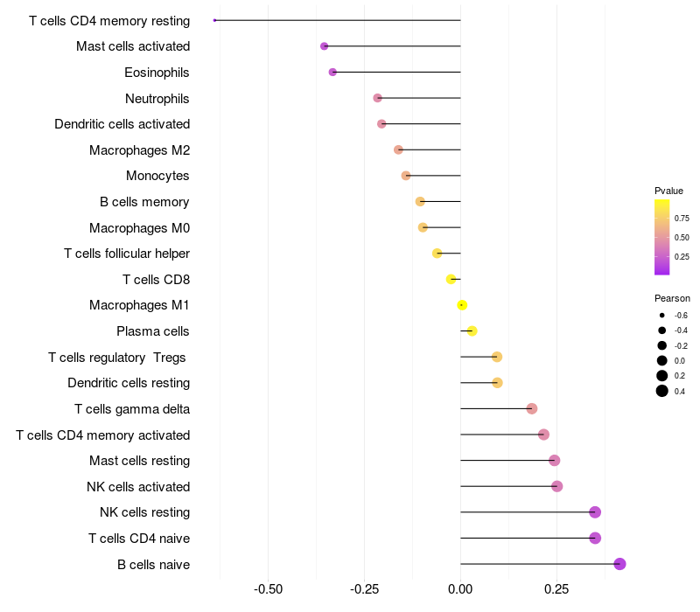Image resolution: width=700 pixels, height=612 pixels.
Task: Select the yellow Macrophages M1 dot
Action: point(462,305)
